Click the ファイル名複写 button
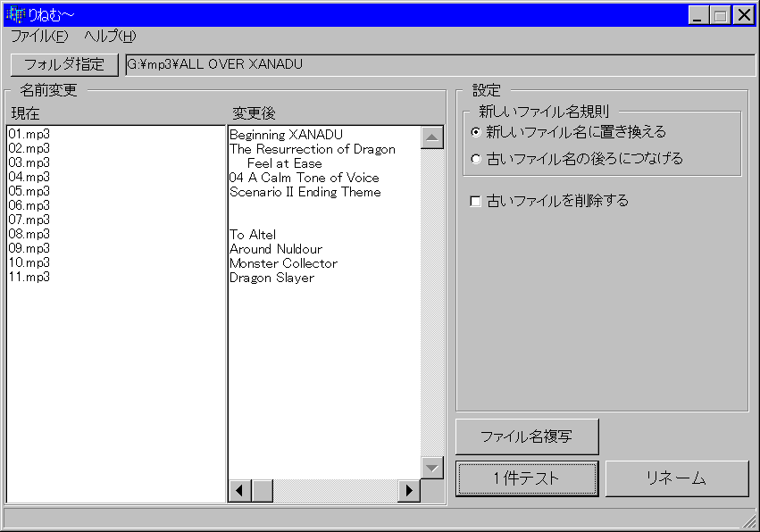 [527, 436]
